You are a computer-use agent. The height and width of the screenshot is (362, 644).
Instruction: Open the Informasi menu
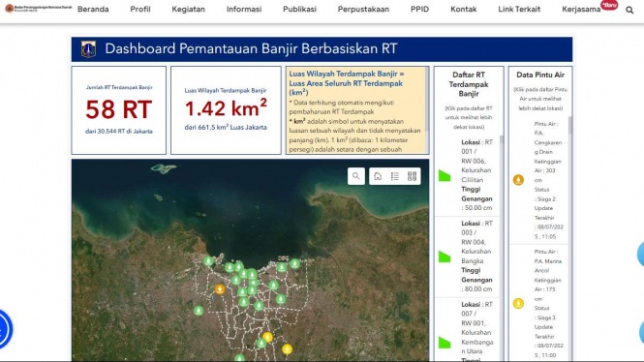click(x=244, y=9)
